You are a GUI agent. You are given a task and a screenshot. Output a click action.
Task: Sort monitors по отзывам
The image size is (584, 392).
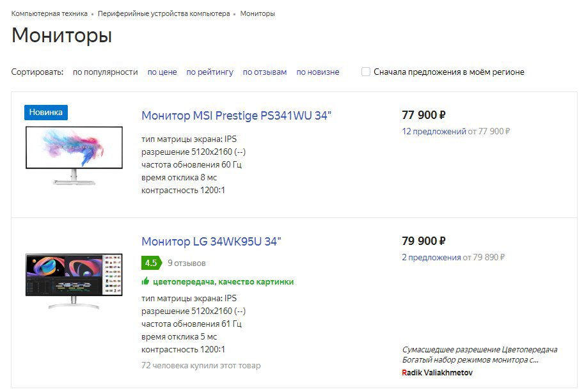coord(265,72)
